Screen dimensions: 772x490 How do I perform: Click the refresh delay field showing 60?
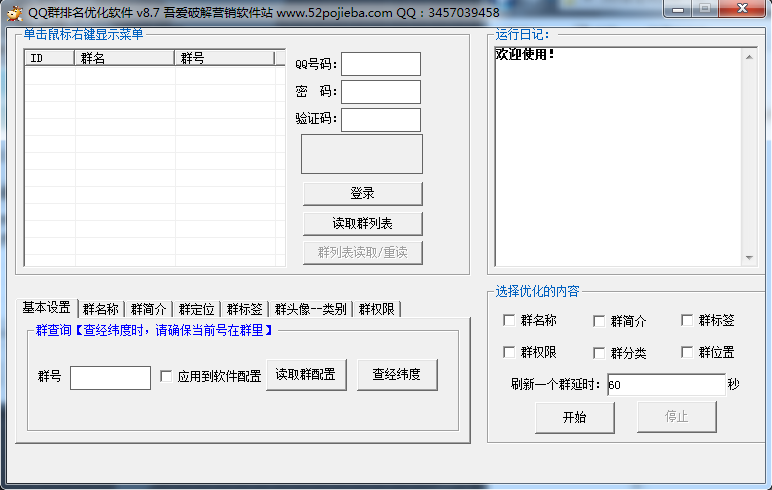(x=666, y=385)
